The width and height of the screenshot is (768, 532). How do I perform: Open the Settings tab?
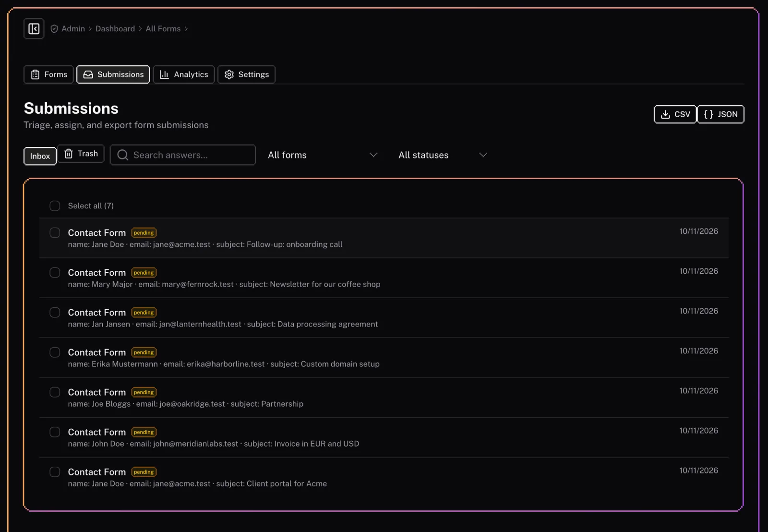[x=247, y=74]
